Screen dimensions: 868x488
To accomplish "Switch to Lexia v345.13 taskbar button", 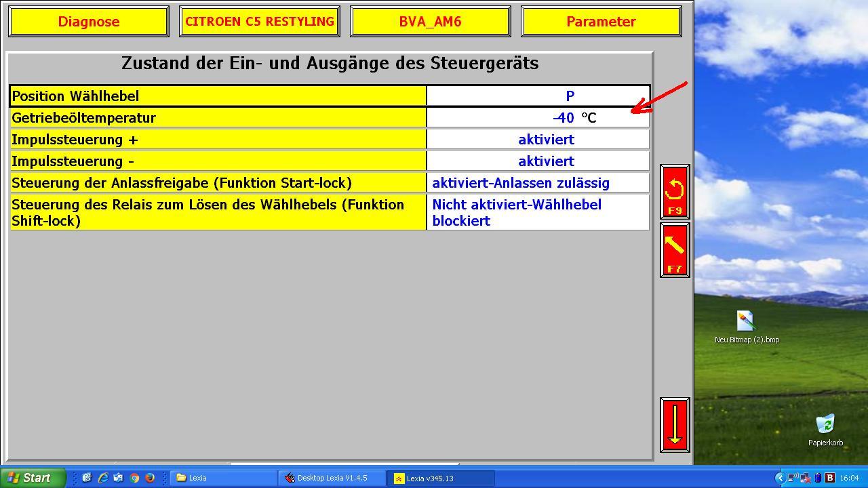I will (x=441, y=478).
